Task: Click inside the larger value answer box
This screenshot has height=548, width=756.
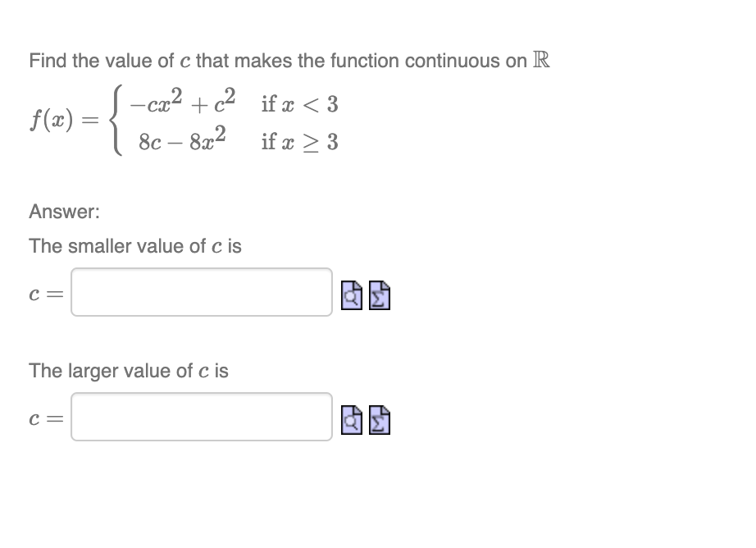Action: coord(201,416)
